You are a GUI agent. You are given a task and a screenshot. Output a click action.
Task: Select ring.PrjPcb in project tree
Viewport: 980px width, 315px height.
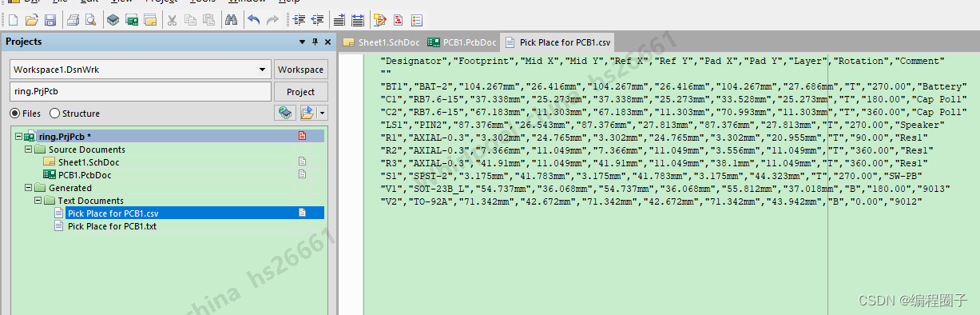click(x=65, y=137)
